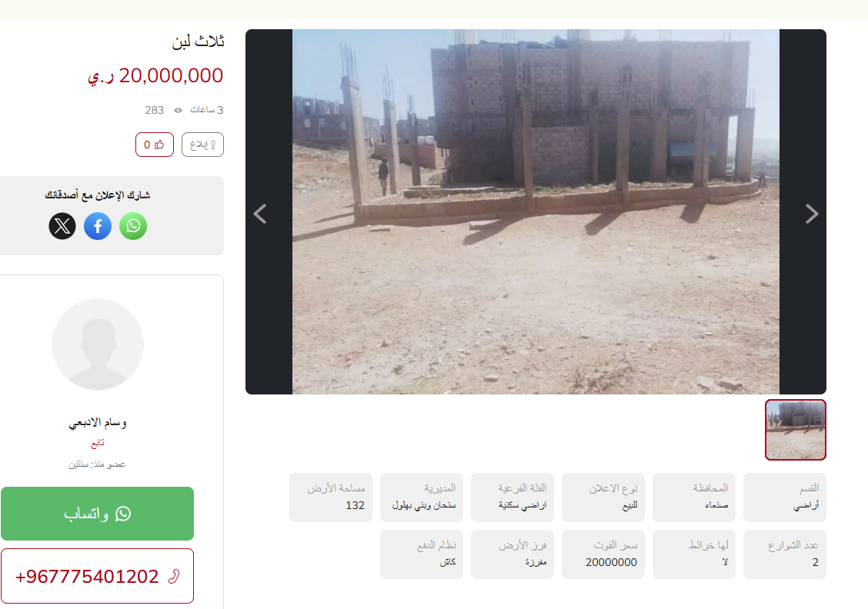The image size is (868, 609).
Task: Show the next photo with right arrow
Action: pyautogui.click(x=812, y=214)
